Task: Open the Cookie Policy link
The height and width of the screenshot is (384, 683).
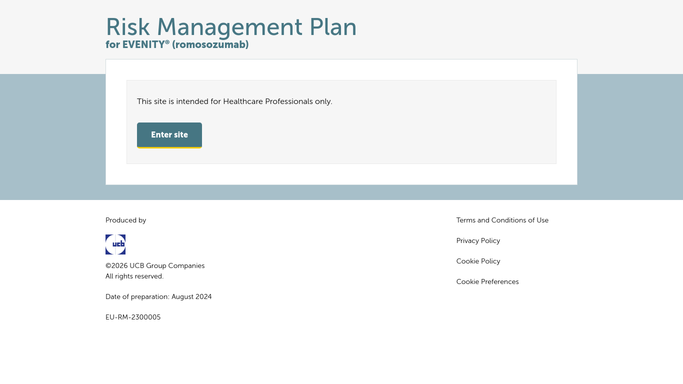Action: 478,261
